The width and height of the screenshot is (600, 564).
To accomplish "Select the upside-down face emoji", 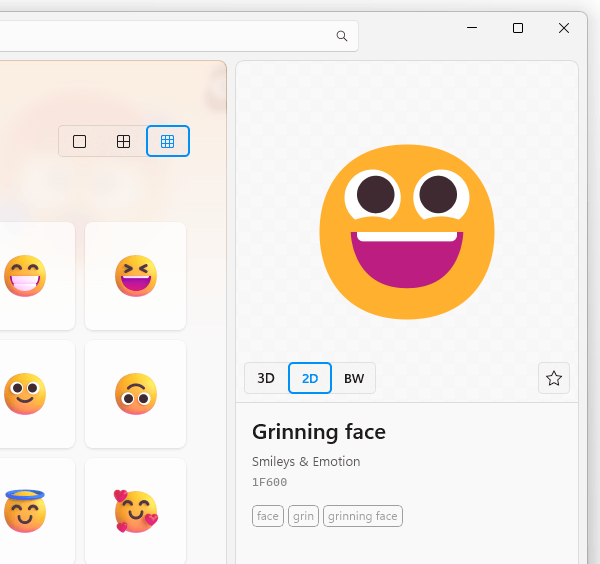I will pos(135,394).
